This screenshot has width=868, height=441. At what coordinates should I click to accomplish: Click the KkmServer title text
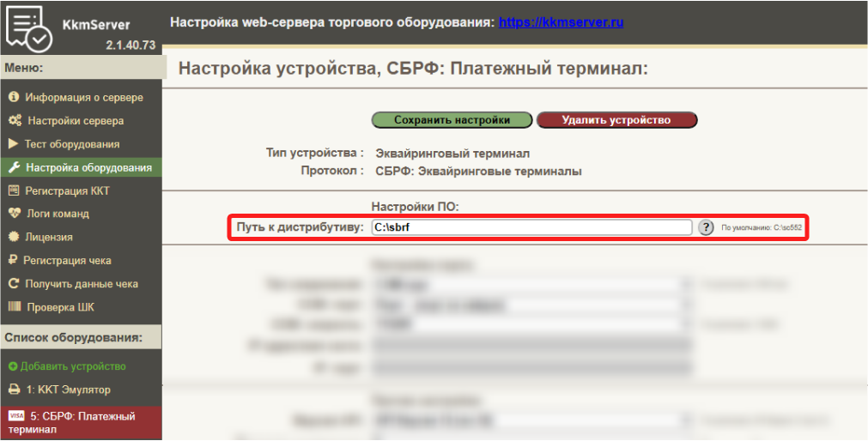96,25
